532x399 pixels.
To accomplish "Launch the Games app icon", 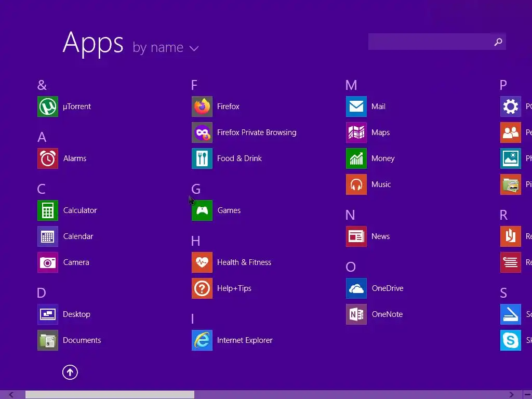I will pos(202,210).
